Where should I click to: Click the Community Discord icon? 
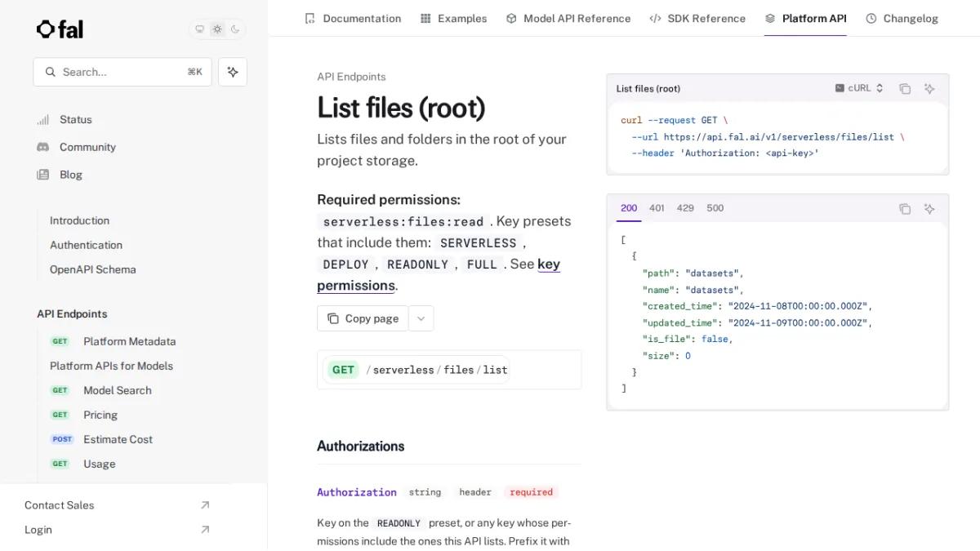pos(42,147)
